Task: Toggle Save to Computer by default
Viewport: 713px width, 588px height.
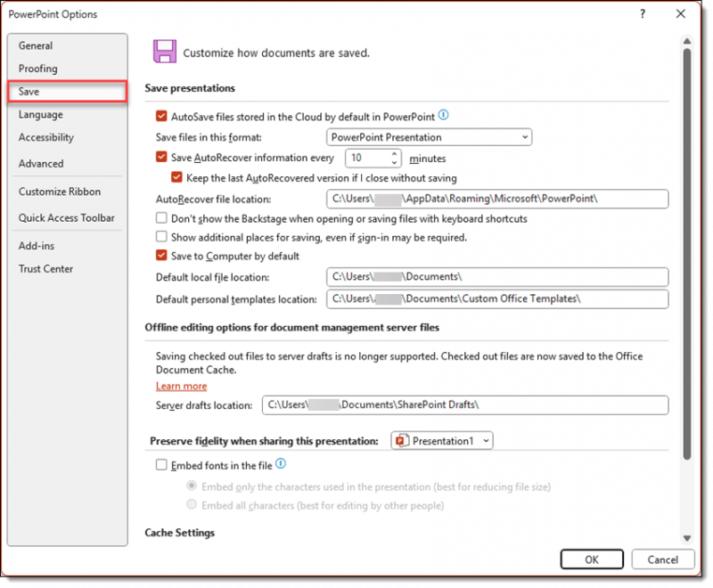Action: tap(161, 257)
